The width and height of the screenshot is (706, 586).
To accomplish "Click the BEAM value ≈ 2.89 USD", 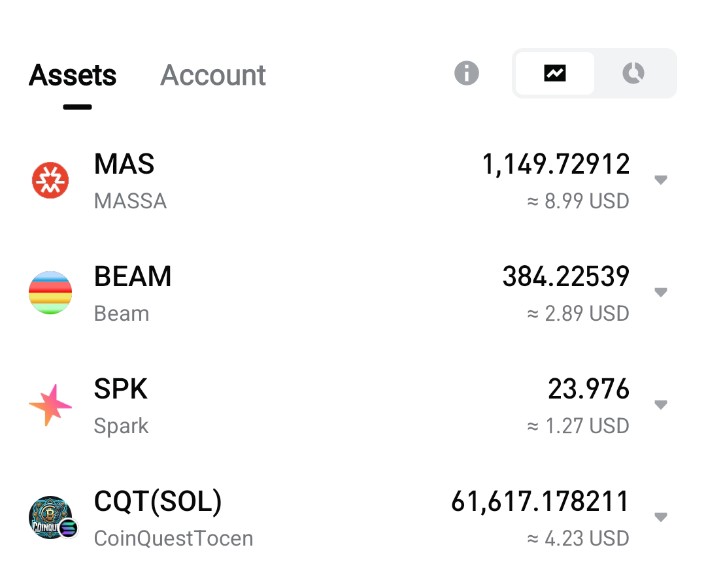I will (x=579, y=314).
